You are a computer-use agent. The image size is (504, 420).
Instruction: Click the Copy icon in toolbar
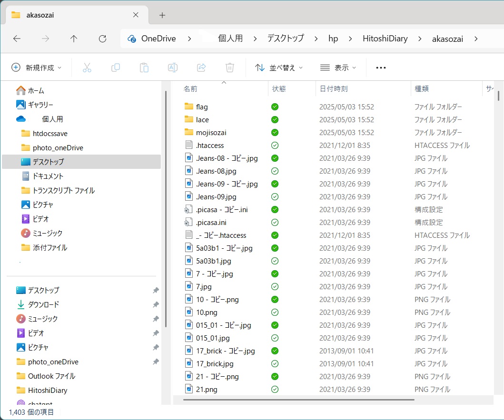pyautogui.click(x=115, y=68)
